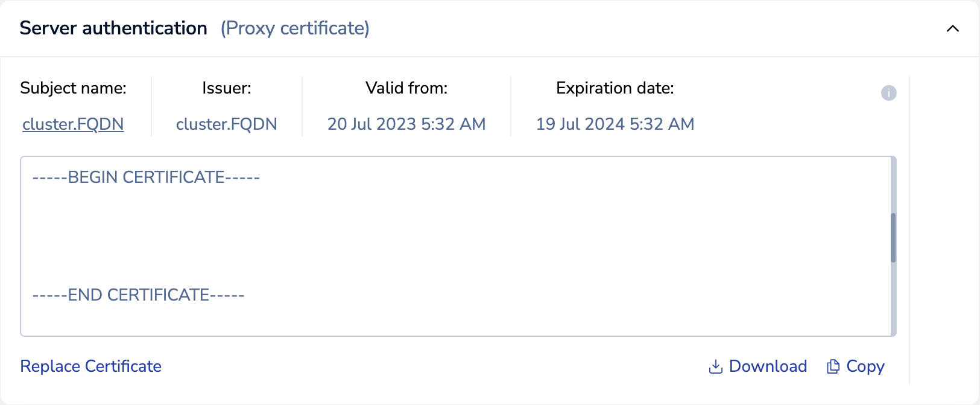Viewport: 980px width, 405px height.
Task: Open the cluster.FQDN subject name link
Action: point(73,124)
